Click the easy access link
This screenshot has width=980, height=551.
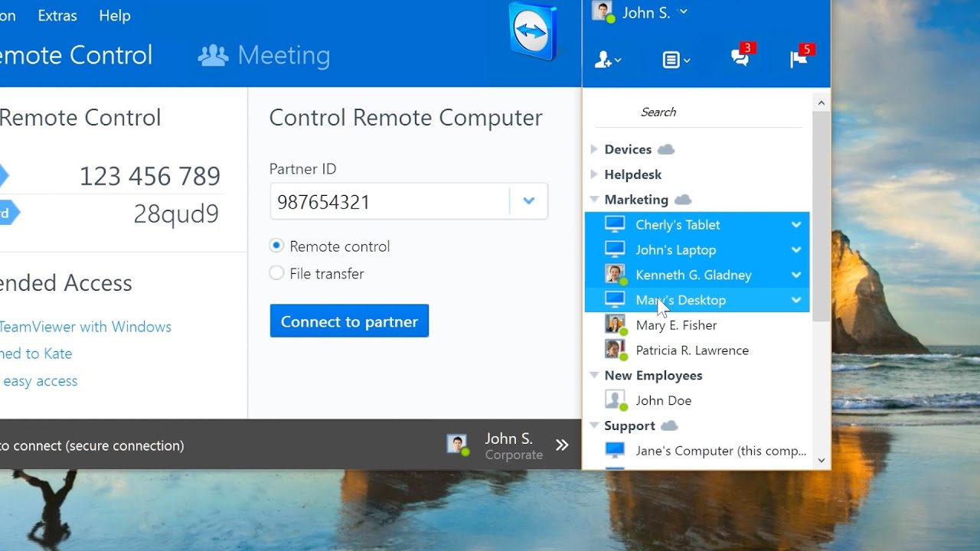pyautogui.click(x=40, y=381)
